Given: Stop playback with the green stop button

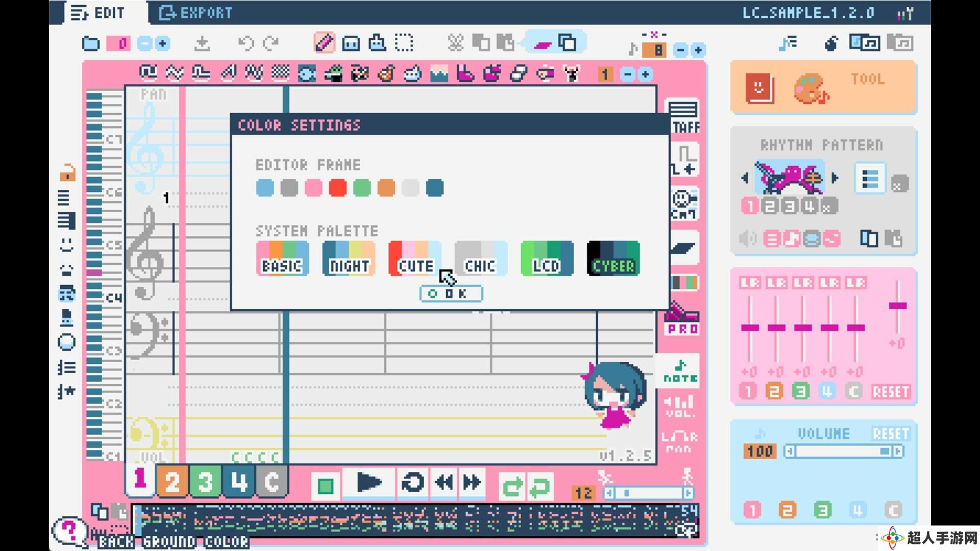Looking at the screenshot, I should (325, 485).
